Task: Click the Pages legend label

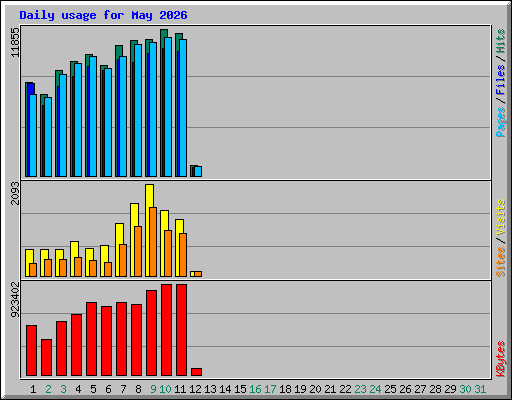Action: point(501,122)
